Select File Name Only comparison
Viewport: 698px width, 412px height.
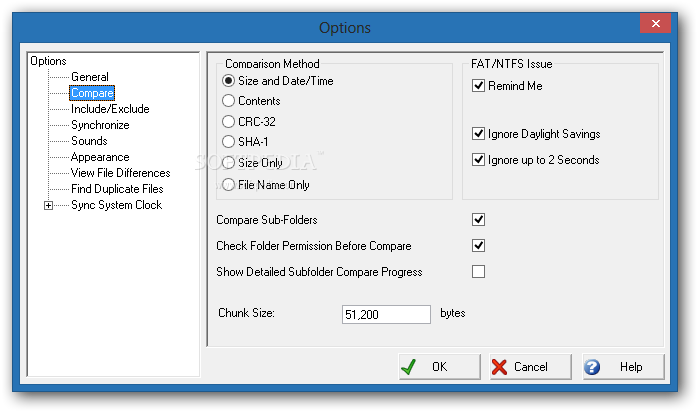229,184
